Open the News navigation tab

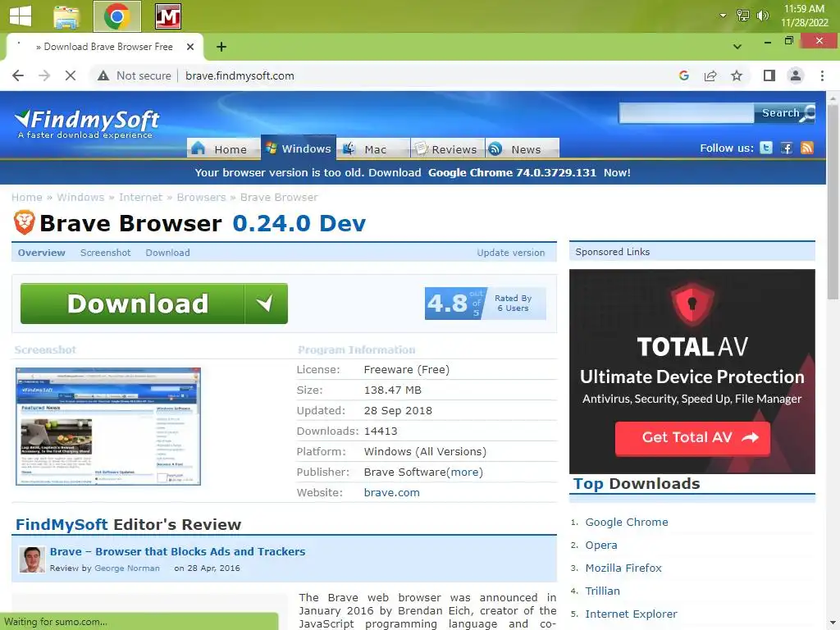[523, 149]
